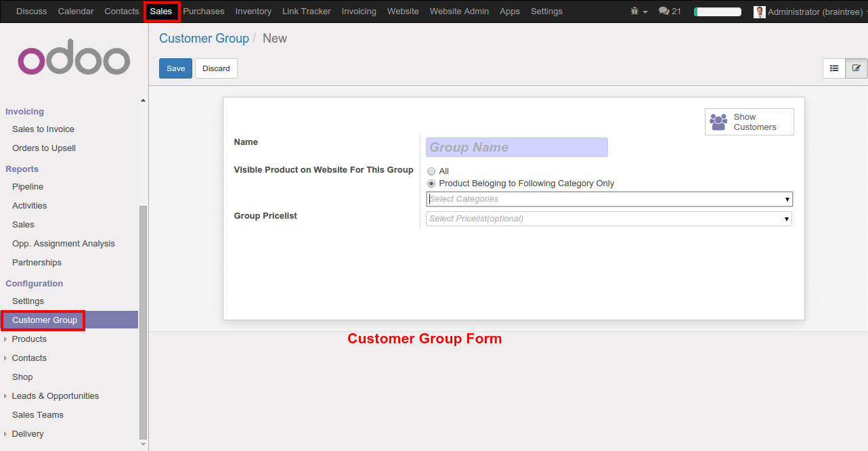Open the Select Pricelist optional dropdown
Viewport: 868px width, 451px height.
(608, 218)
